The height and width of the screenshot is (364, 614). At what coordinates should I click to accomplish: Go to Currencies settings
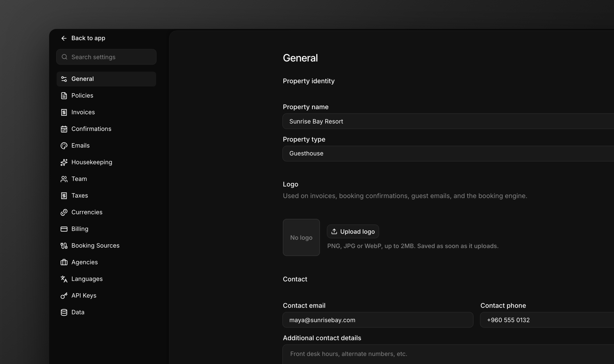point(106,212)
